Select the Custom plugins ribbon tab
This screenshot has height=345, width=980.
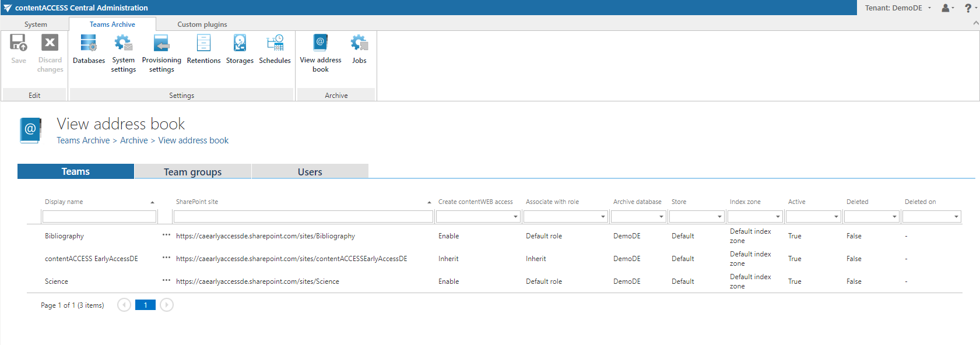pyautogui.click(x=202, y=24)
